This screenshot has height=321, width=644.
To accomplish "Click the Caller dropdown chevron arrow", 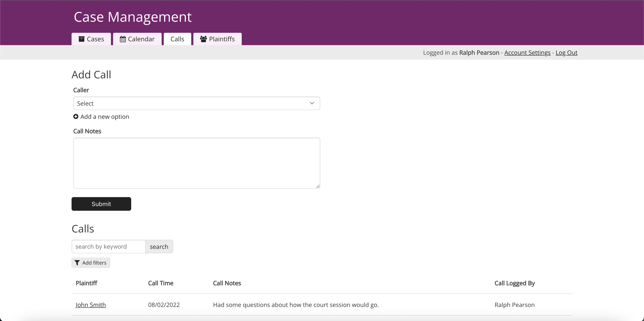I will (x=312, y=103).
